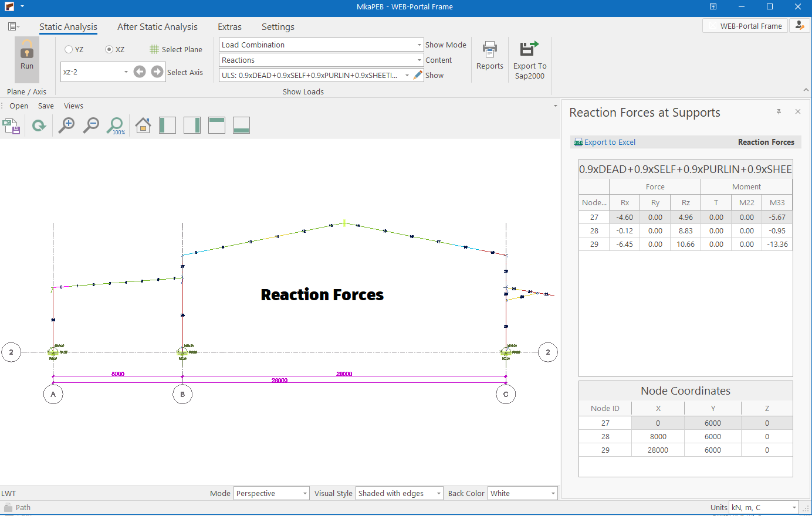Switch to the After Static Analysis tab
The image size is (812, 516).
click(x=157, y=27)
